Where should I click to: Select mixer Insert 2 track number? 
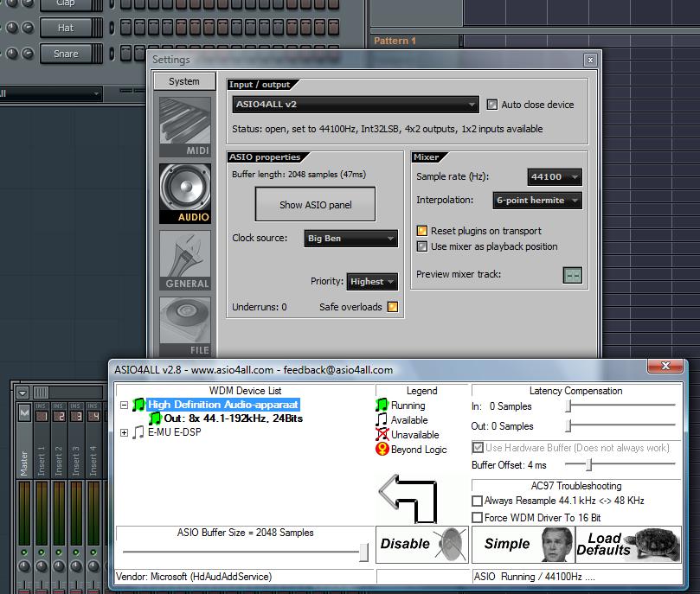pos(59,416)
